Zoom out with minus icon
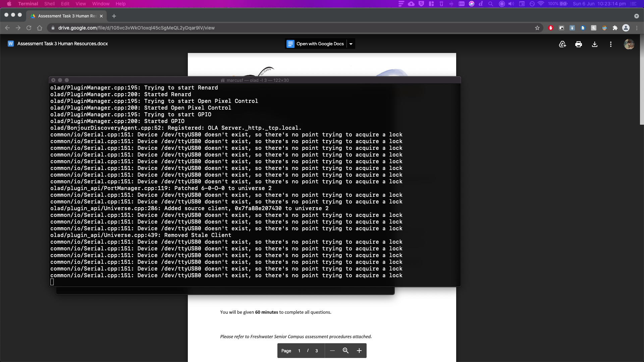Image resolution: width=644 pixels, height=362 pixels. click(x=332, y=351)
